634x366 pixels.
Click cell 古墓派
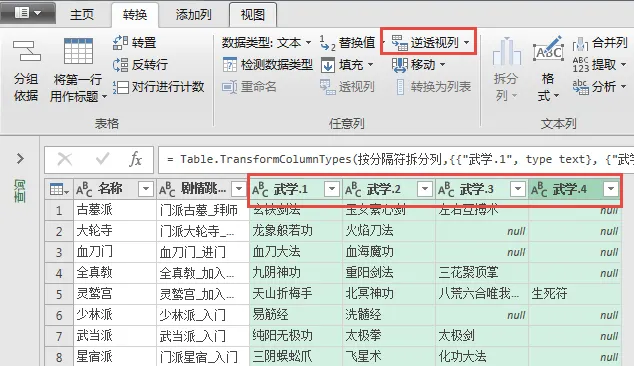pyautogui.click(x=115, y=210)
